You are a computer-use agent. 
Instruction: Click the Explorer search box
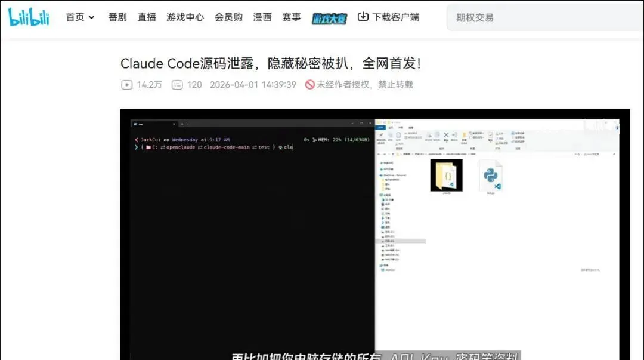[600, 154]
